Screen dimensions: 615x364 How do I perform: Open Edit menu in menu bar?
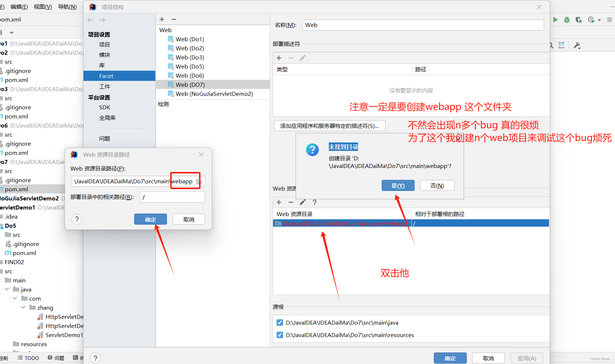point(19,7)
